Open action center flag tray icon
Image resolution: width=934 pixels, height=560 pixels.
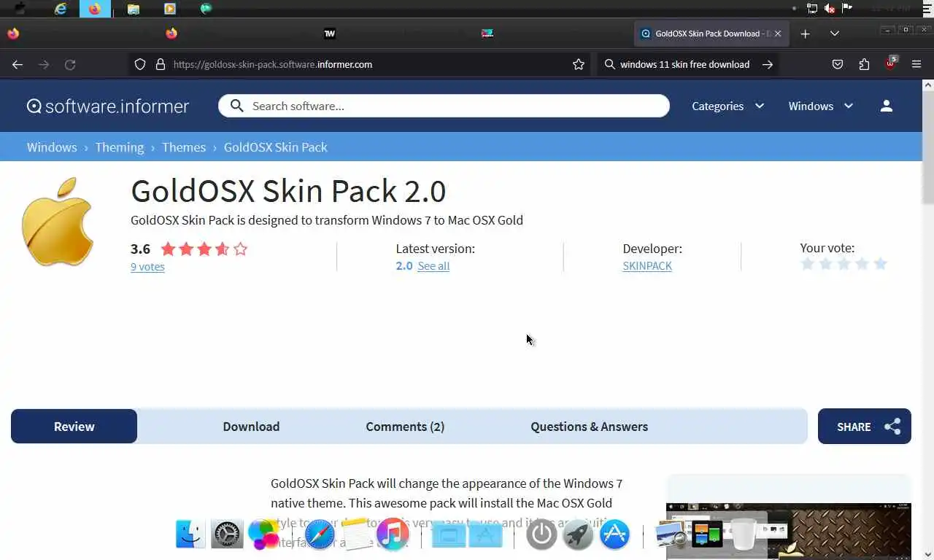(847, 9)
